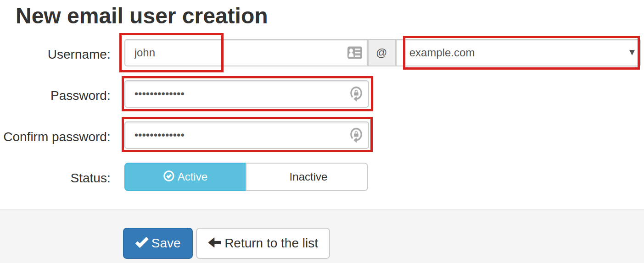Click the Confirm password label

tap(57, 137)
